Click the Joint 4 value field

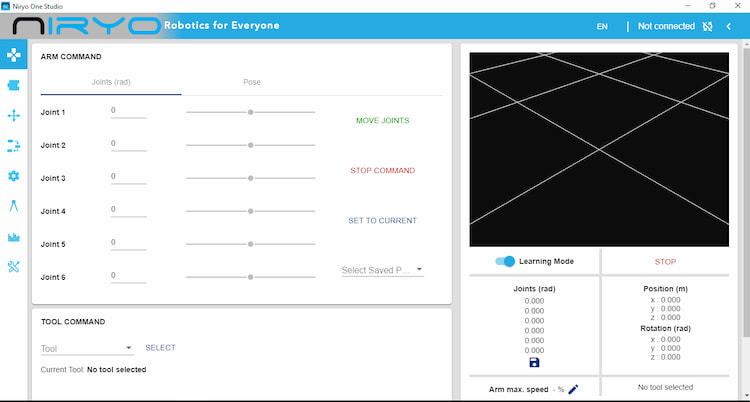click(129, 210)
